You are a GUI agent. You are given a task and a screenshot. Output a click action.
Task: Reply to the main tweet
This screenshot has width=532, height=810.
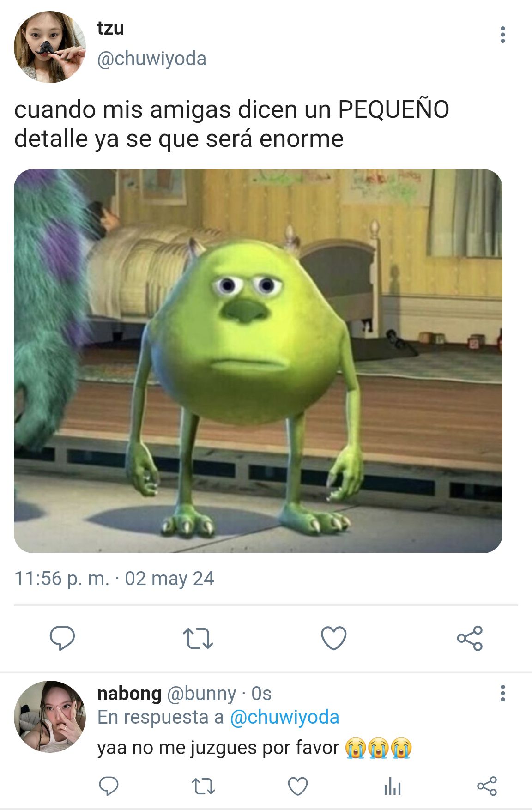[62, 638]
